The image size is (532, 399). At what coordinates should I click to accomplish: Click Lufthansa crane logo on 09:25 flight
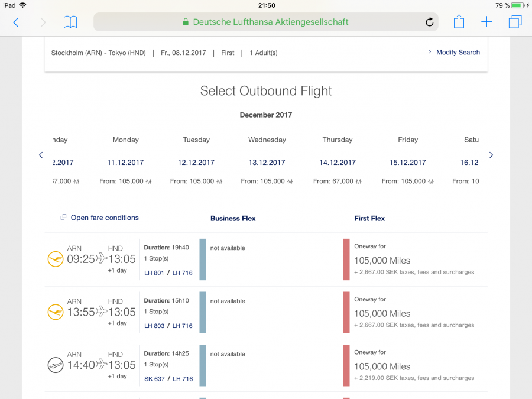pyautogui.click(x=55, y=259)
